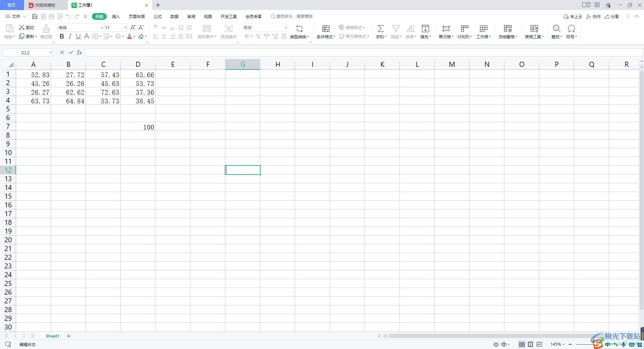This screenshot has height=349, width=644.
Task: Open the font size dropdown showing 11
Action: [125, 28]
